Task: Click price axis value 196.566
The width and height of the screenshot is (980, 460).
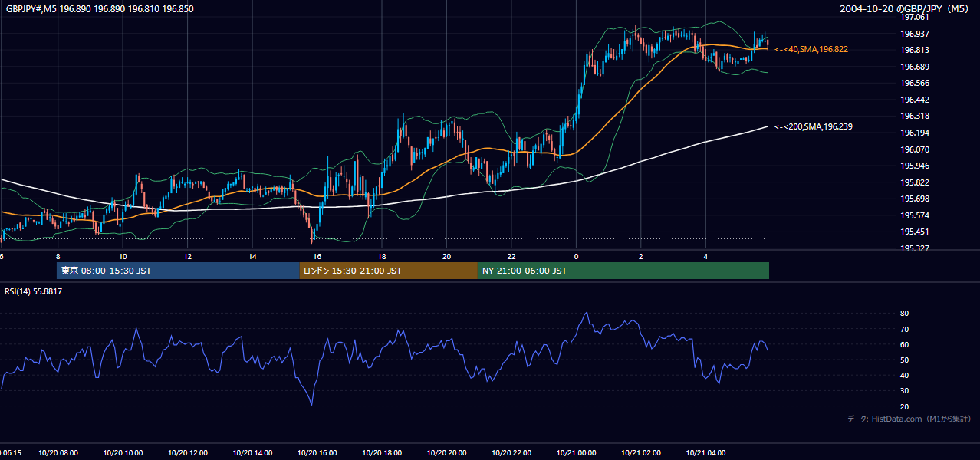Action: [915, 83]
